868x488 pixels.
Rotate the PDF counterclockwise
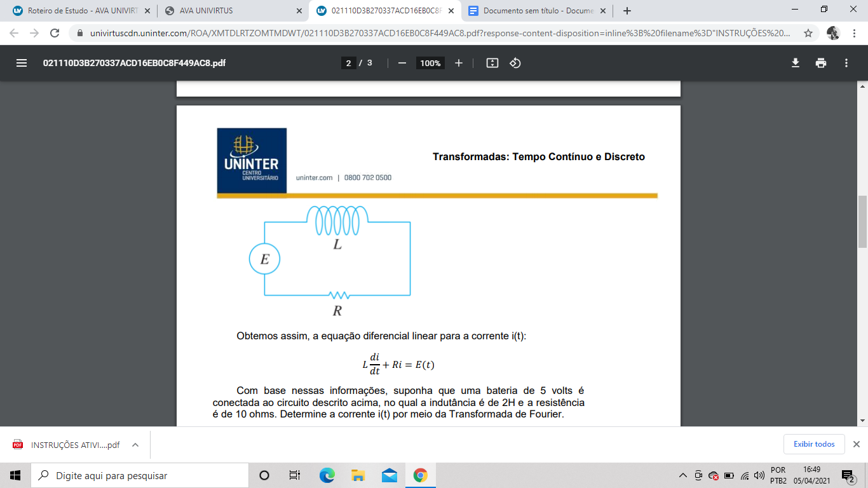tap(515, 63)
